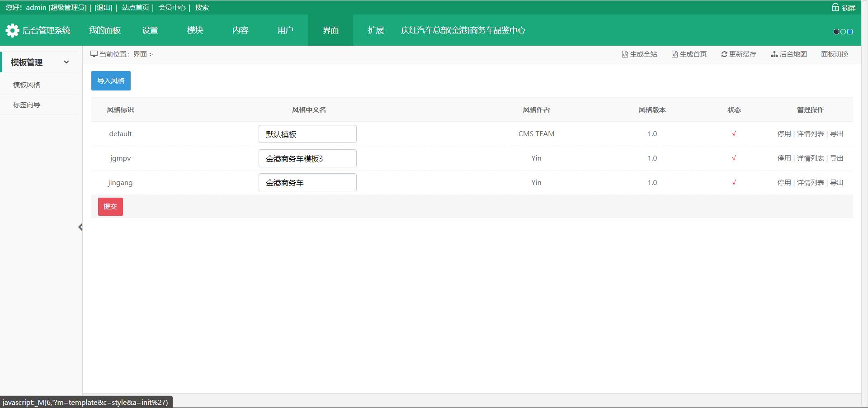
Task: Click 停用 for the jingang style
Action: (784, 183)
